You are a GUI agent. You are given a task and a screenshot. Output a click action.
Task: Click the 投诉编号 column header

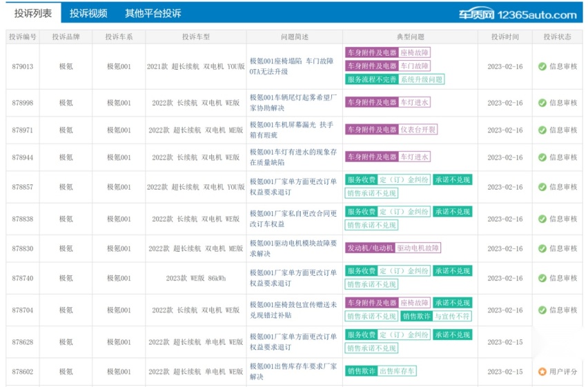(23, 37)
